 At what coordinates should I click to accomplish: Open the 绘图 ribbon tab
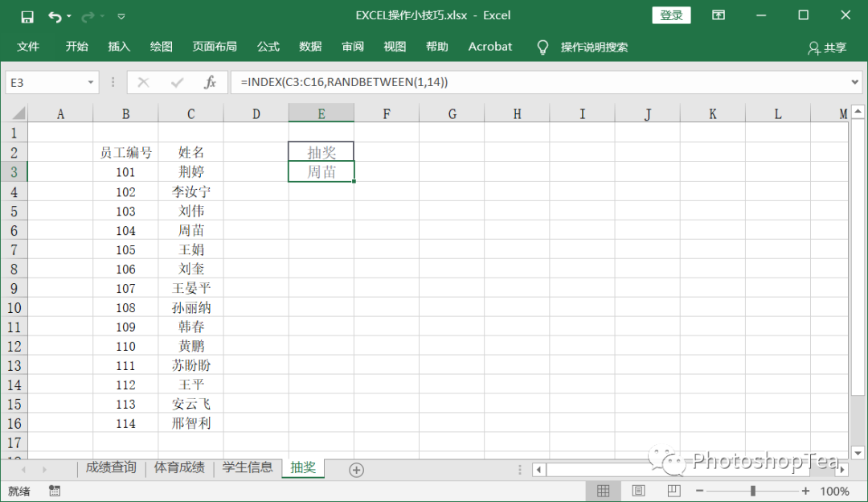coord(161,47)
